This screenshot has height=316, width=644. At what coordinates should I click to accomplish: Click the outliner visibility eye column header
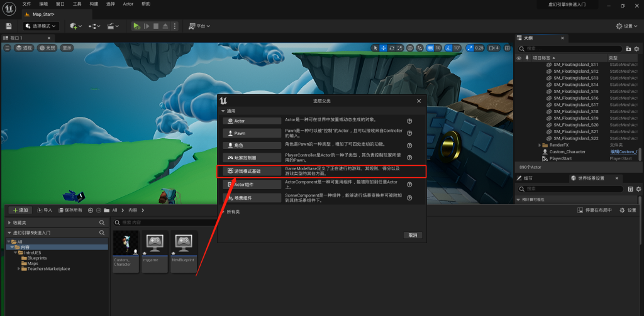519,58
